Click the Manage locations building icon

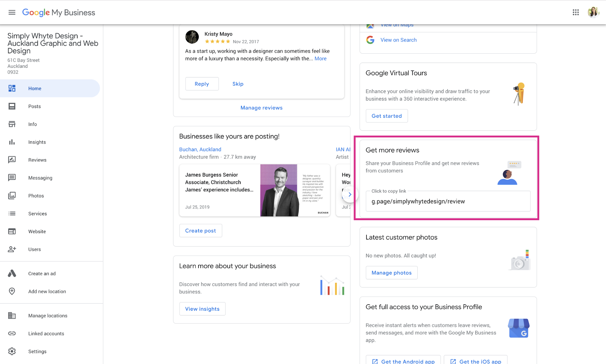(12, 316)
